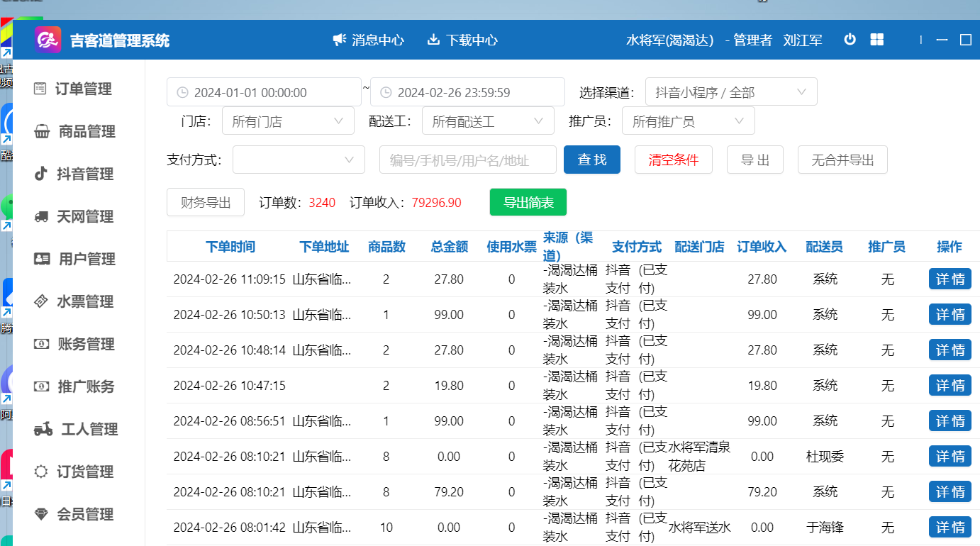The image size is (980, 546).
Task: Open the 支付方式 dropdown
Action: coord(299,160)
